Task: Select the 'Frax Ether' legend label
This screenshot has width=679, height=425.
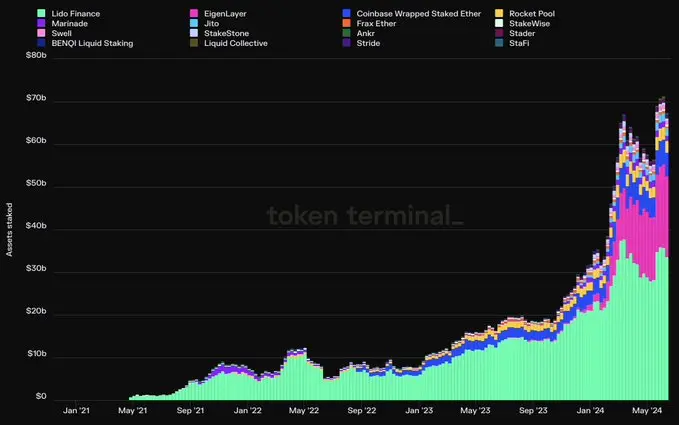Action: (x=376, y=23)
